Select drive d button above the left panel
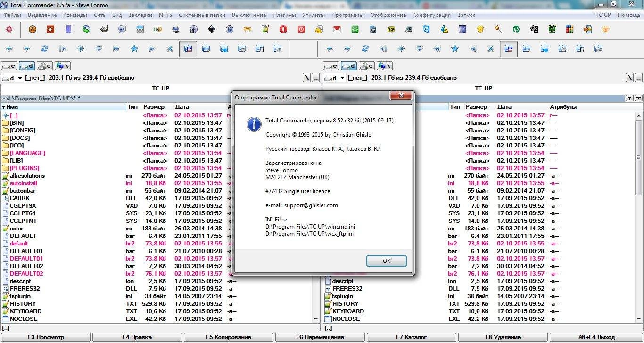Screen dimensions: 644x343 click(x=27, y=66)
